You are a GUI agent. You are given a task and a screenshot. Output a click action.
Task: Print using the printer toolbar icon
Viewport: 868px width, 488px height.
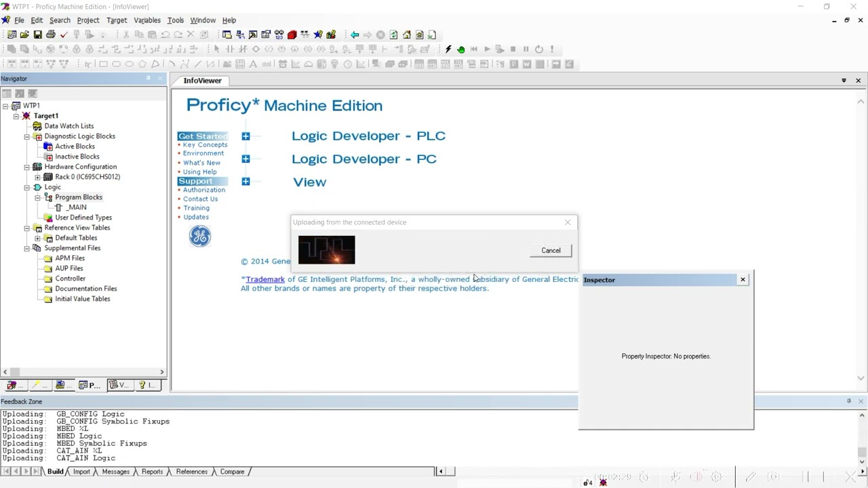pyautogui.click(x=51, y=35)
